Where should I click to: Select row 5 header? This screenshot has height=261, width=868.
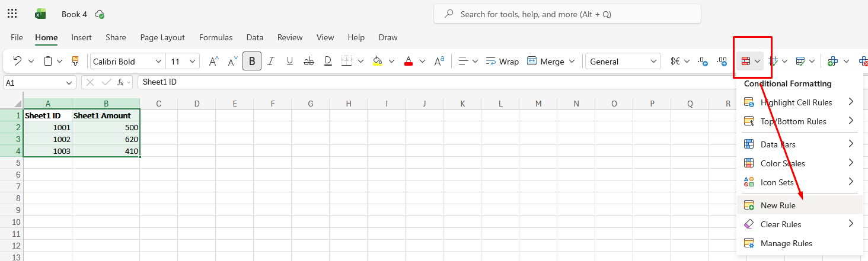11,163
